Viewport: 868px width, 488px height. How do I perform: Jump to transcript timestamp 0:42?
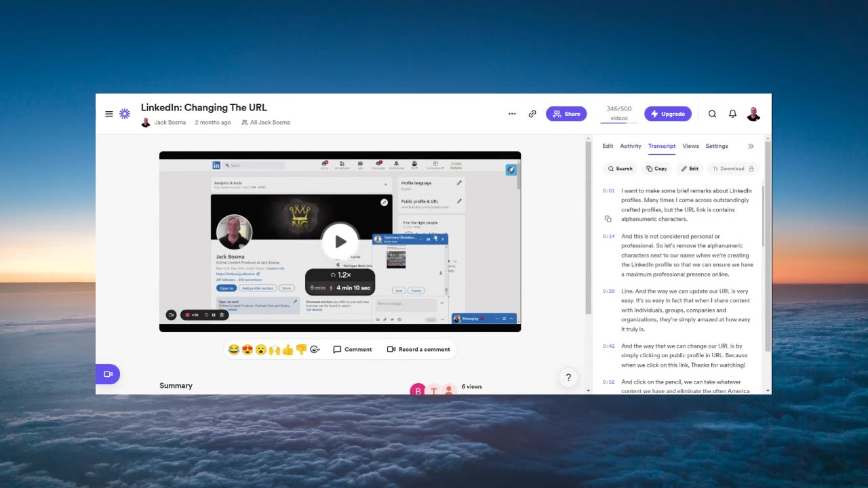click(608, 346)
